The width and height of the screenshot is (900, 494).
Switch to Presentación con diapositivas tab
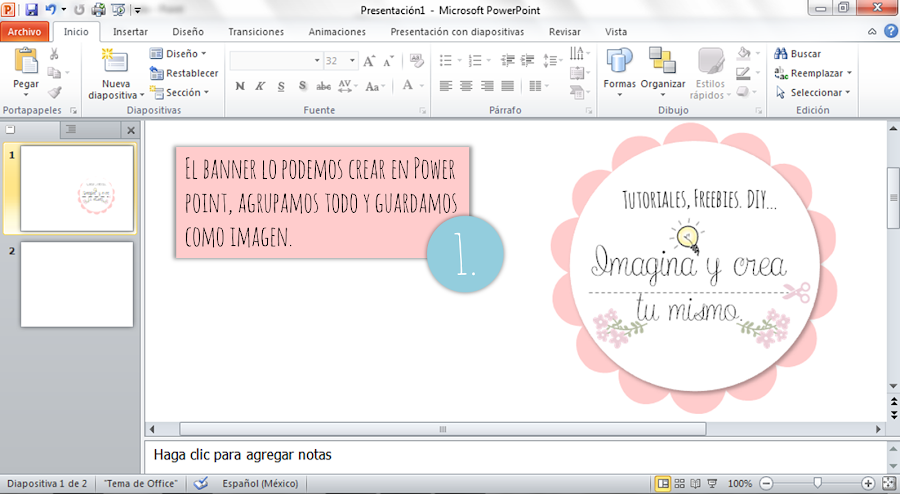(457, 32)
